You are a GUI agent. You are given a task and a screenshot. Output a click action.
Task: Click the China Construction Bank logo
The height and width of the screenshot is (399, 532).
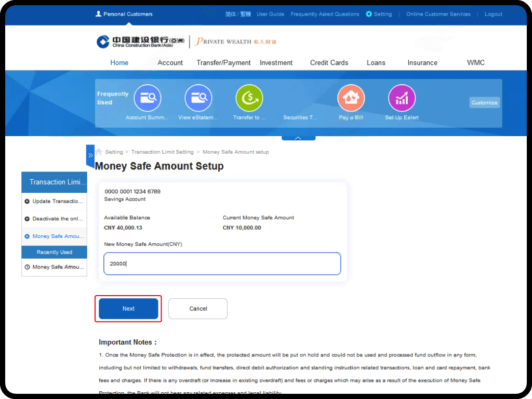(140, 42)
